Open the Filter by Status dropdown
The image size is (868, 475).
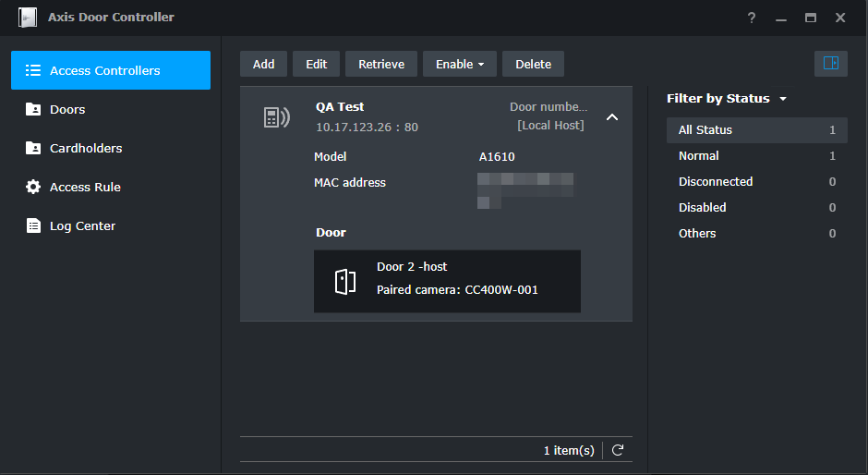coord(727,99)
